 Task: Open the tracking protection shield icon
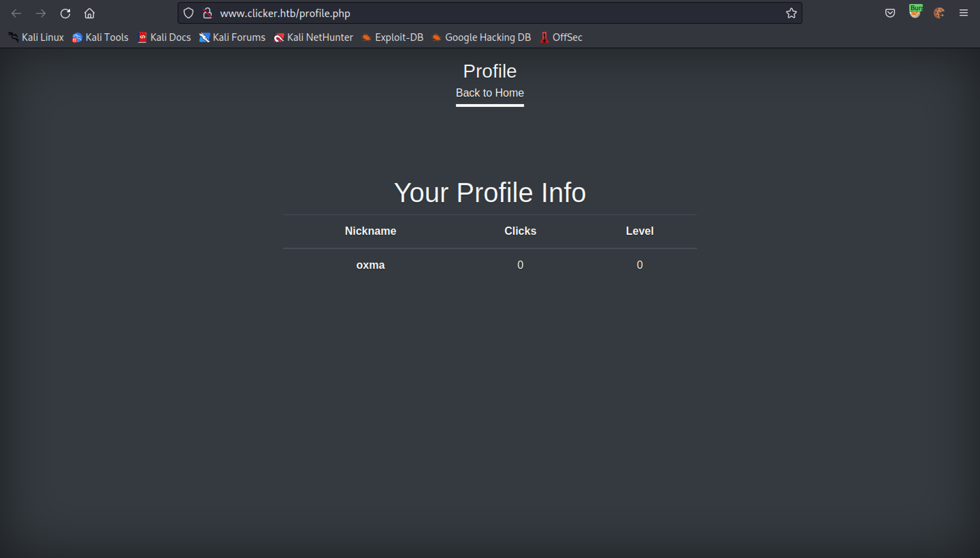click(188, 13)
